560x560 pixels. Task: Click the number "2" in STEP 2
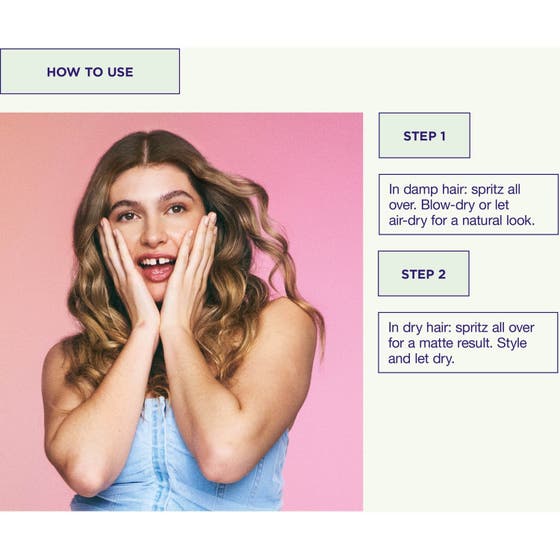(442, 274)
